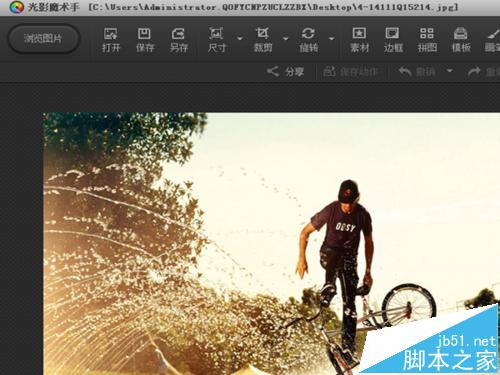This screenshot has height=375, width=500.
Task: Select the brush tool at toolbar edge
Action: (492, 40)
